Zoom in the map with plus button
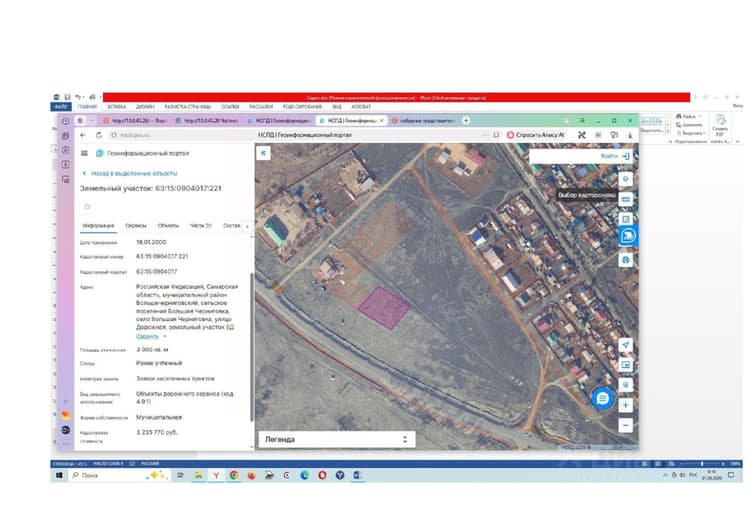The width and height of the screenshot is (750, 530). click(626, 405)
